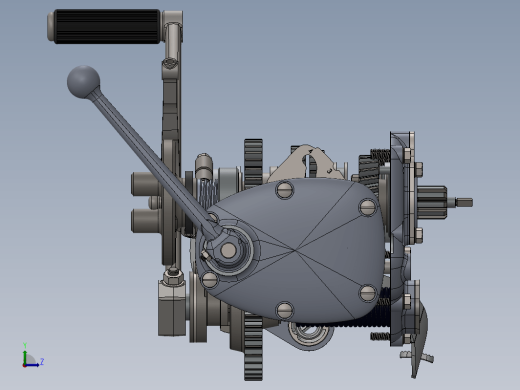Pick the small shaft tip protruding beyond the spline
Image resolution: width=520 pixels, height=390 pixels.
coord(464,202)
